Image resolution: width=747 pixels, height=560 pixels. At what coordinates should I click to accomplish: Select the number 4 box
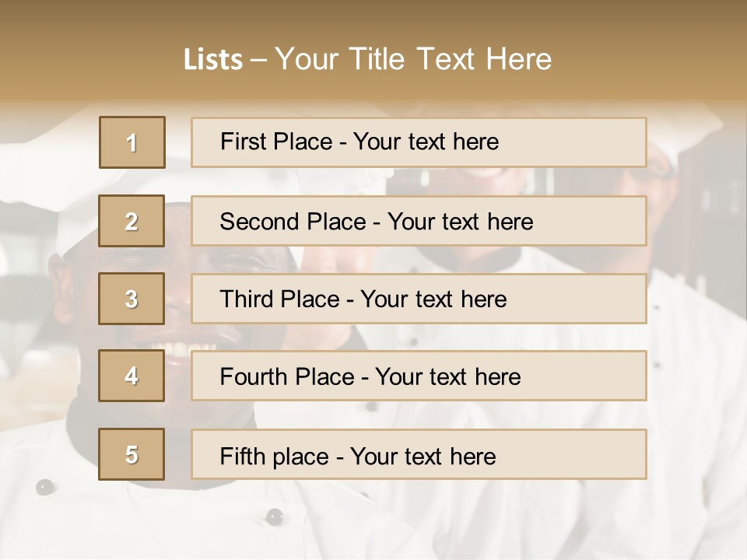pyautogui.click(x=132, y=376)
